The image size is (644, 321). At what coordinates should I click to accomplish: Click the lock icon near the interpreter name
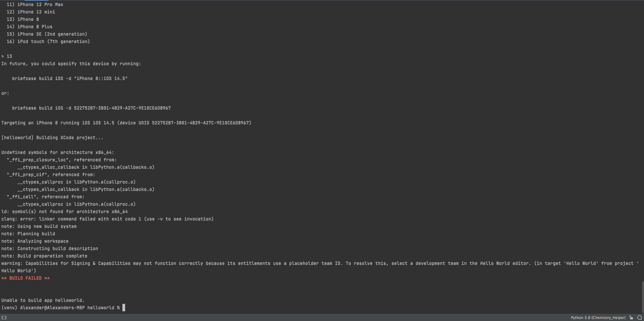[631, 318]
